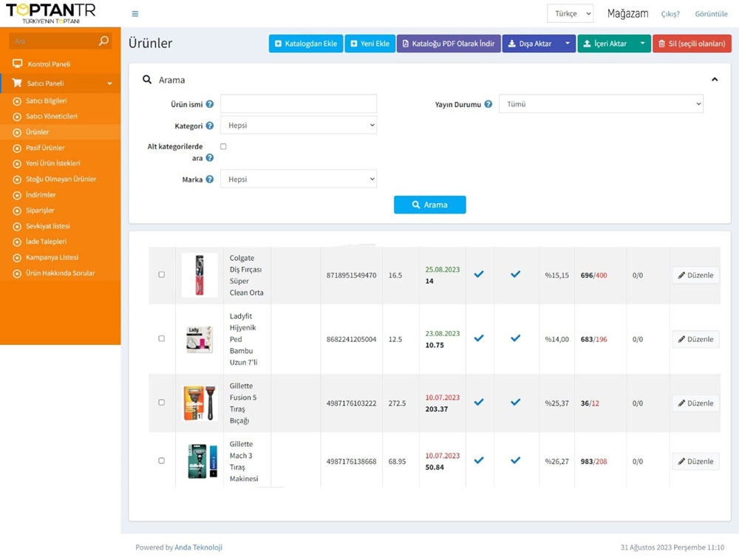Click the Gillette Mach 3 first checkmark
The height and width of the screenshot is (560, 739).
click(x=479, y=460)
